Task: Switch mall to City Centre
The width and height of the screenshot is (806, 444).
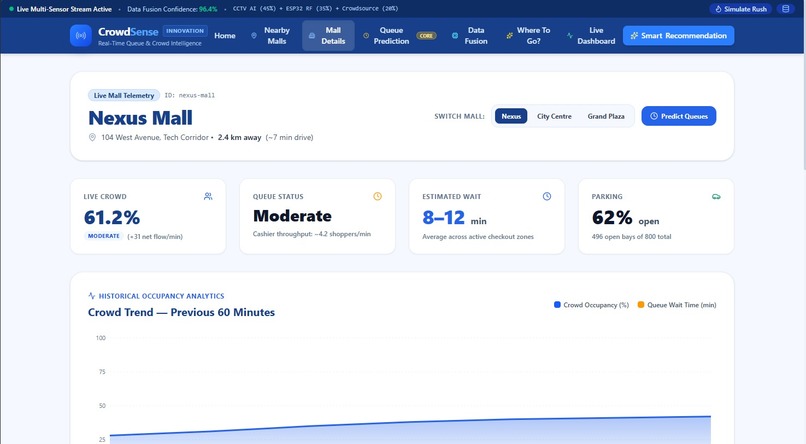Action: (554, 116)
